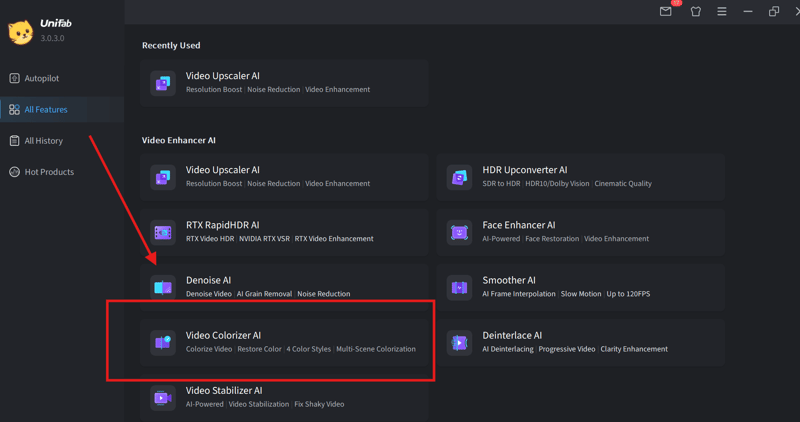Click the shirt skin icon
The width and height of the screenshot is (800, 422).
pyautogui.click(x=696, y=11)
